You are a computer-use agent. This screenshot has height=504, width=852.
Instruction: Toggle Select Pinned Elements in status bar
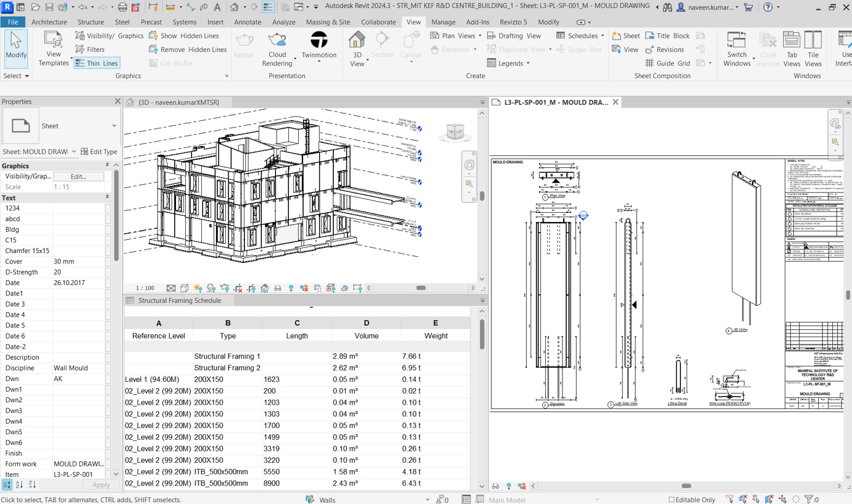click(x=756, y=499)
